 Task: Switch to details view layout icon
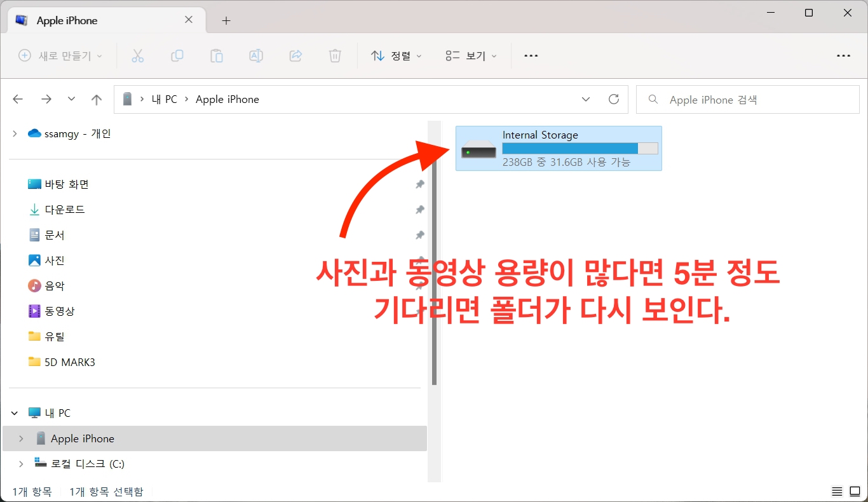coord(837,492)
